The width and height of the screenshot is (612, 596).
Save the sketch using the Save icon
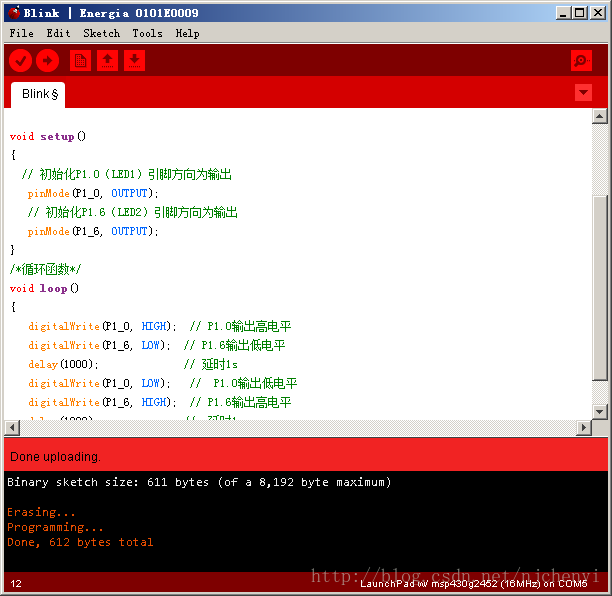(x=134, y=61)
